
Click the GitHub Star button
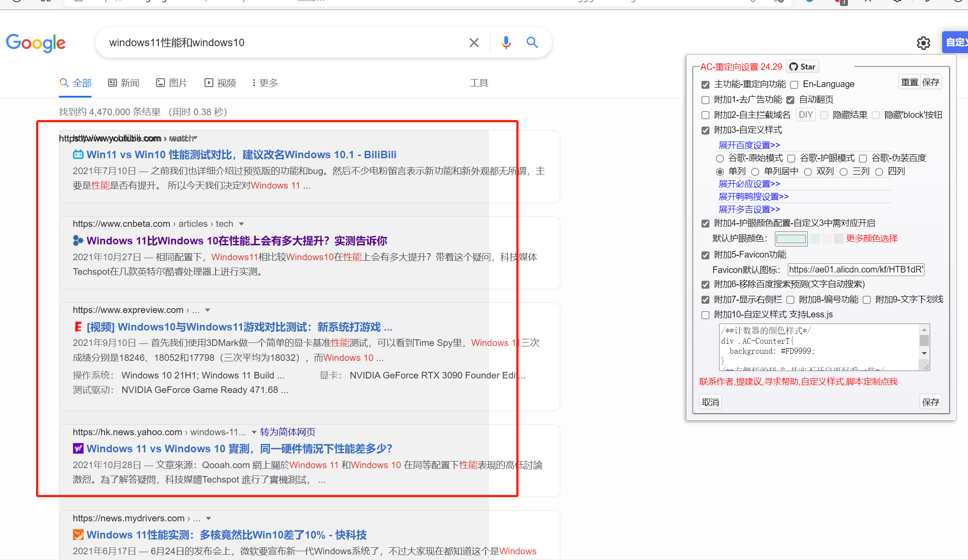point(802,67)
